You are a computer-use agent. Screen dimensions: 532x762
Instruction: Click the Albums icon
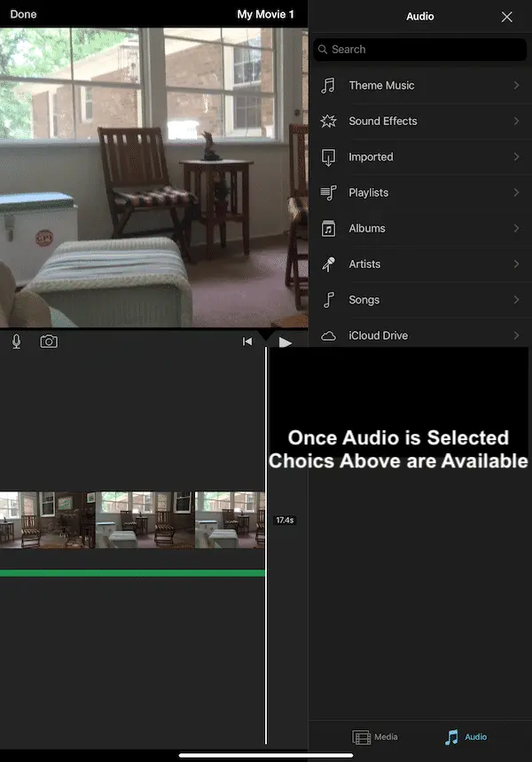(x=329, y=228)
